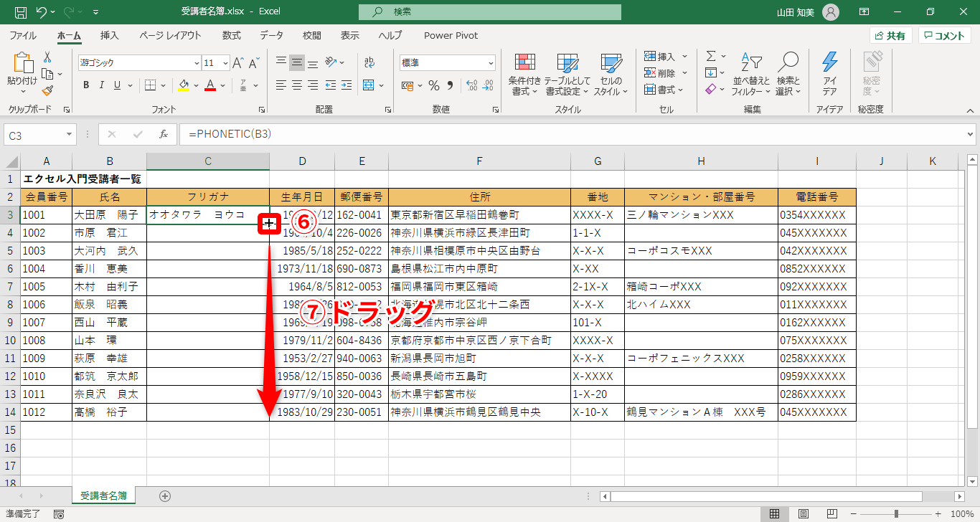
Task: Click the Cut scissors icon
Action: pyautogui.click(x=47, y=57)
